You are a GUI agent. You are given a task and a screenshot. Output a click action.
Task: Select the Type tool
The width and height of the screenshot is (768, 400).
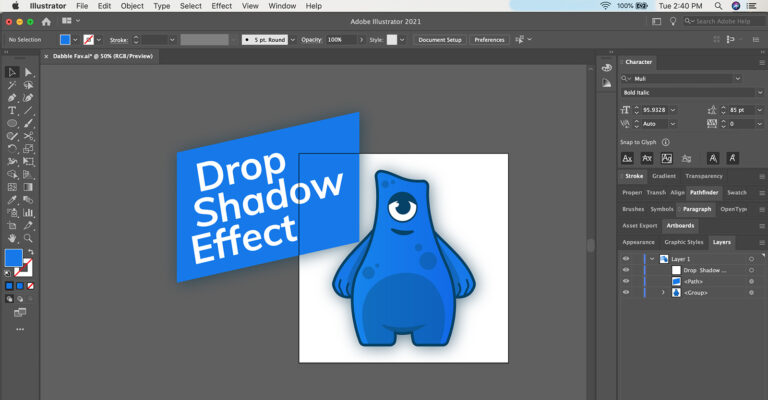tap(12, 111)
